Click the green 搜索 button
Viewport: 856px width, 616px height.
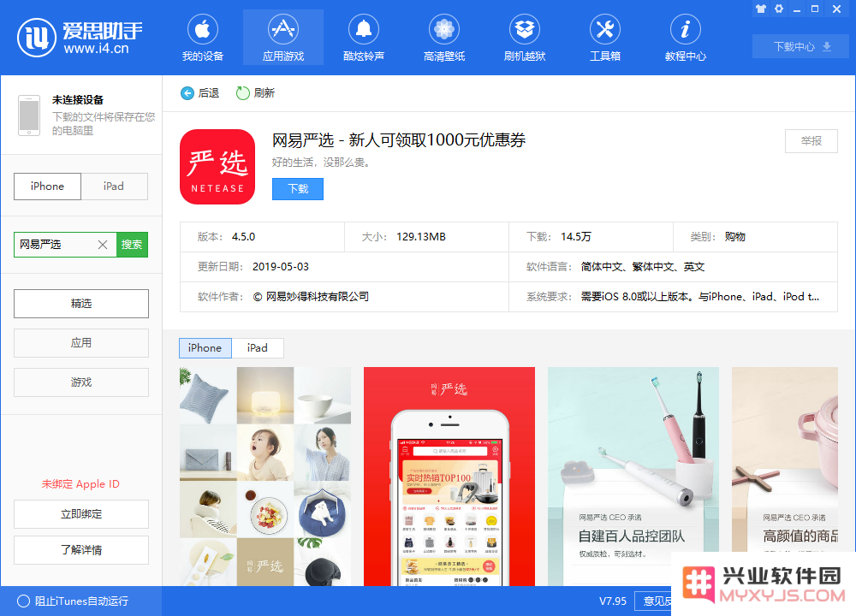click(132, 245)
